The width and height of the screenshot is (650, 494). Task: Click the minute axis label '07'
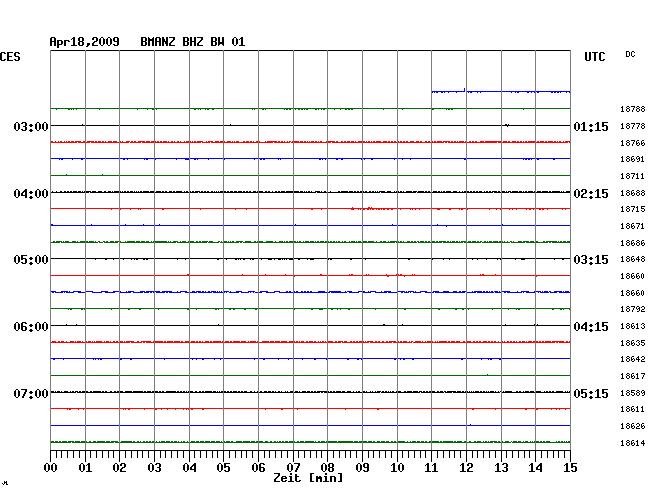pyautogui.click(x=293, y=468)
